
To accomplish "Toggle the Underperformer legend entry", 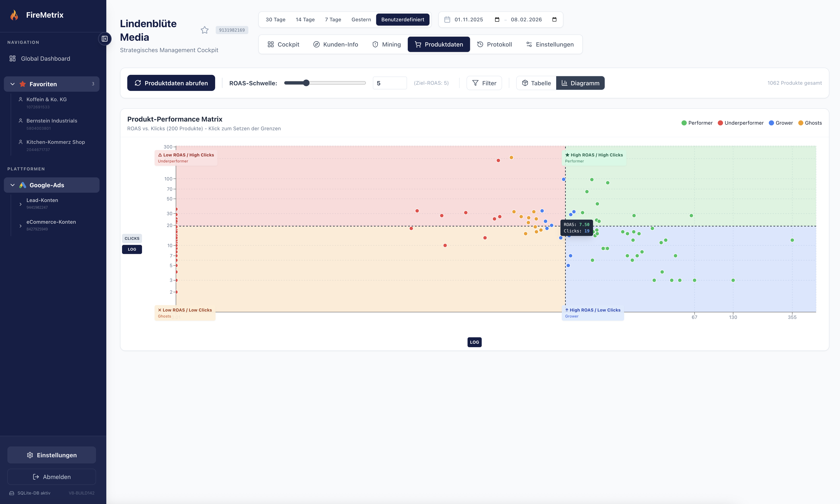I will click(x=740, y=123).
